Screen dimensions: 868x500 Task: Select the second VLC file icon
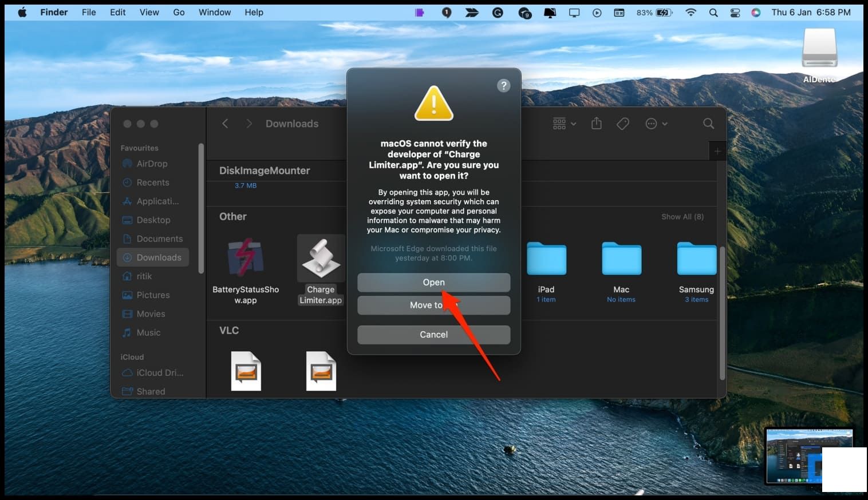321,371
